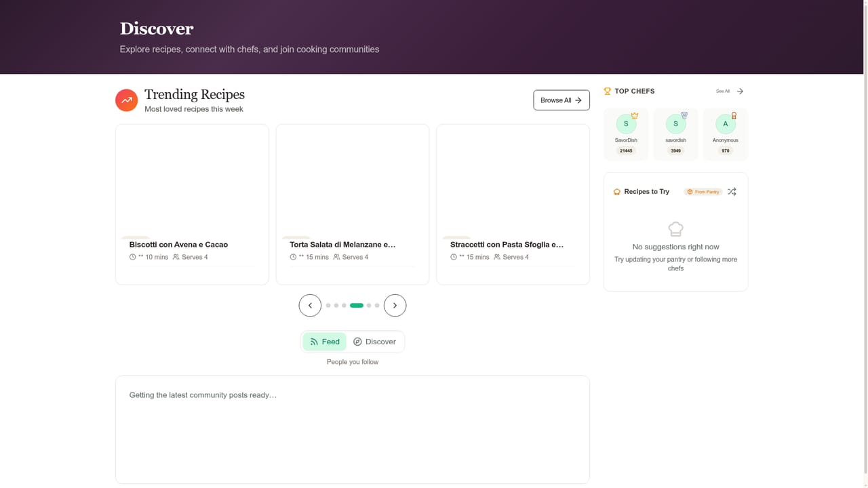868x488 pixels.
Task: Open Browse All trending recipes
Action: pyautogui.click(x=561, y=100)
